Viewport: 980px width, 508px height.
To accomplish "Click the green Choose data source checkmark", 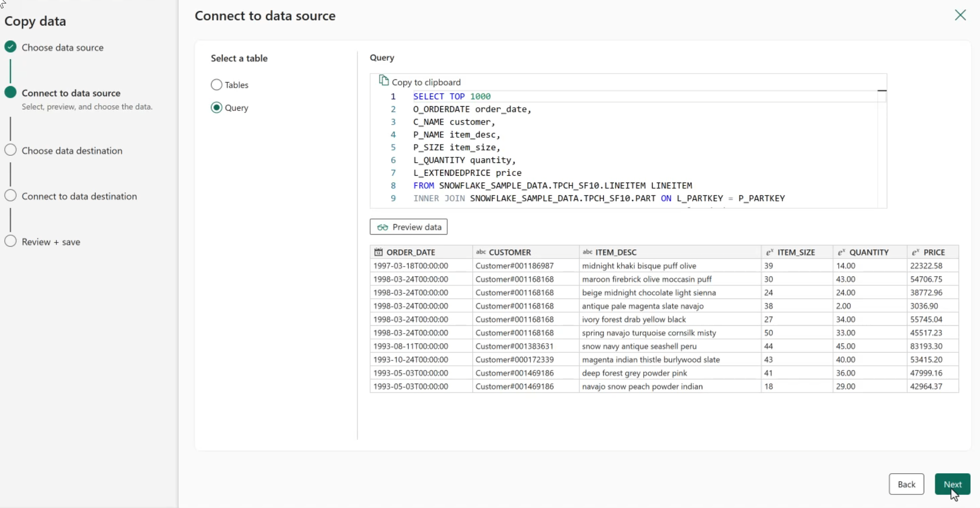I will point(10,47).
